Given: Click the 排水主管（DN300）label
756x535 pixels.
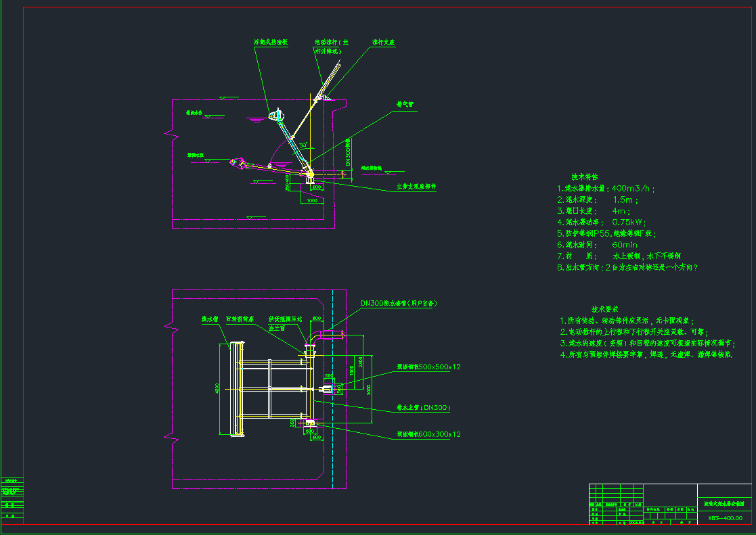Looking at the screenshot, I should click(423, 407).
